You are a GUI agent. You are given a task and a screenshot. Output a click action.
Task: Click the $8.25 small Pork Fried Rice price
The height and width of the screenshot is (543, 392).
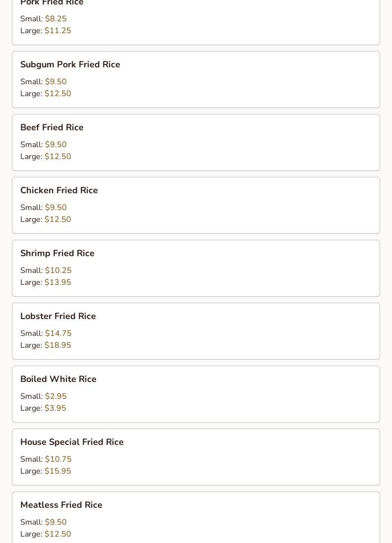tap(55, 19)
